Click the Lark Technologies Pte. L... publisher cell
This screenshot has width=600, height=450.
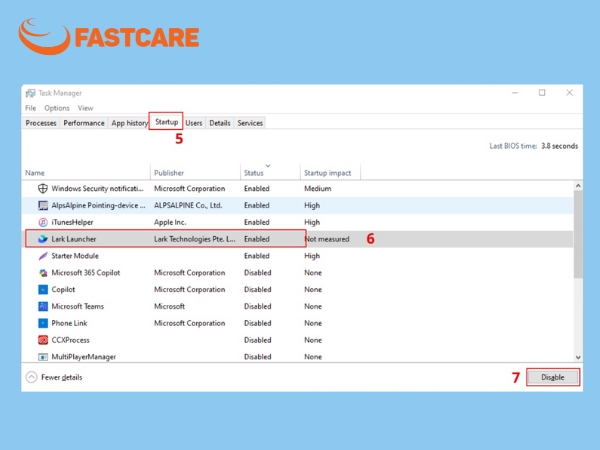click(x=194, y=239)
